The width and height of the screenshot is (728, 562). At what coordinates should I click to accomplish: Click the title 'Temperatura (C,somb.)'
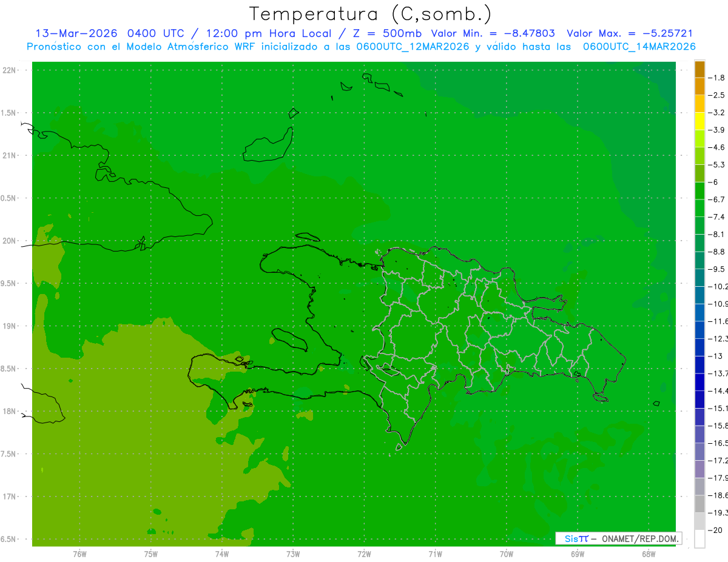point(370,14)
